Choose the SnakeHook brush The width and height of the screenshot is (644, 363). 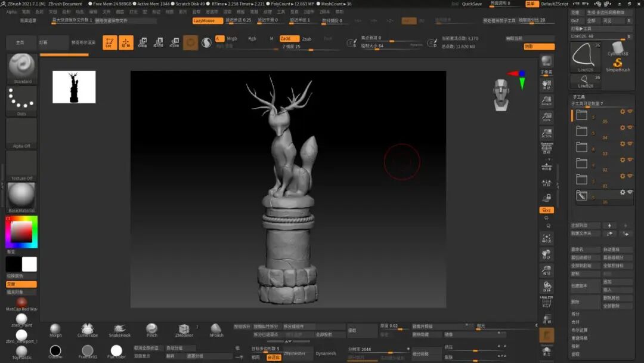119,330
